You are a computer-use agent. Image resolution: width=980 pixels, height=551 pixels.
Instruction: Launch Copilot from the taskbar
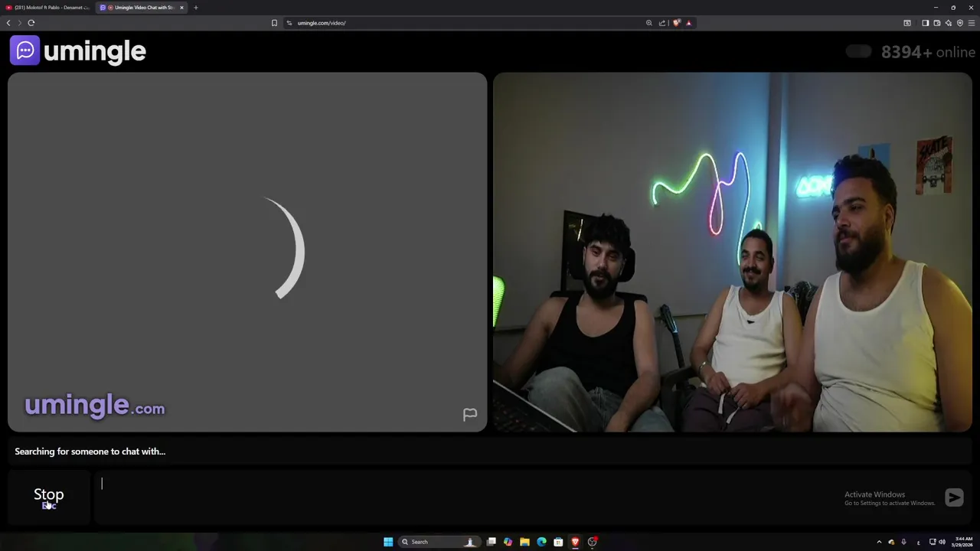click(508, 542)
